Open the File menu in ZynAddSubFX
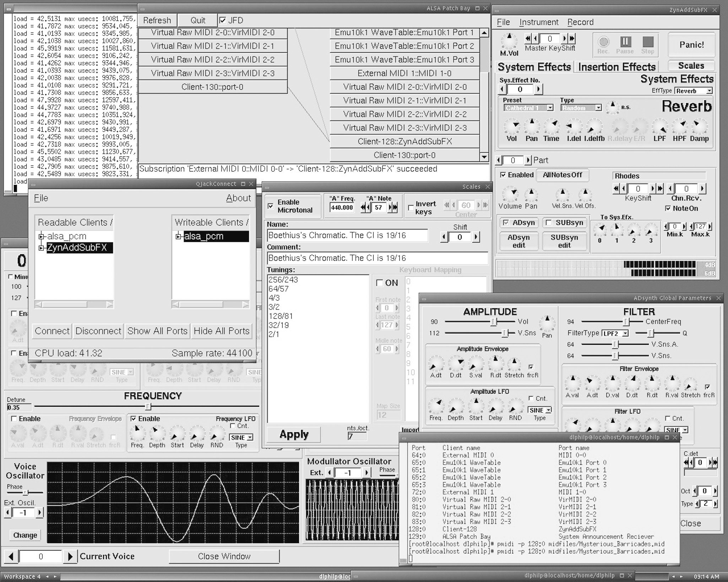The width and height of the screenshot is (728, 582). click(503, 22)
